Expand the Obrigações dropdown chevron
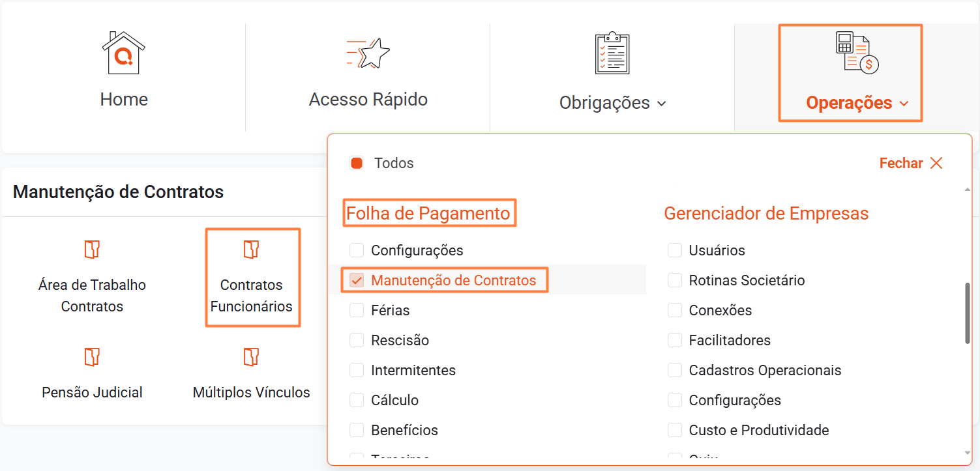980x471 pixels. pyautogui.click(x=662, y=104)
